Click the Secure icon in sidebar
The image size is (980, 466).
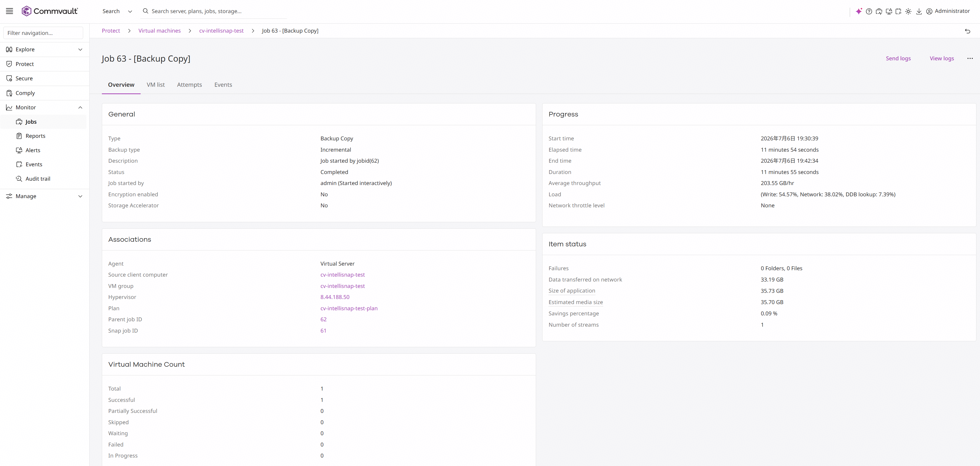tap(9, 78)
